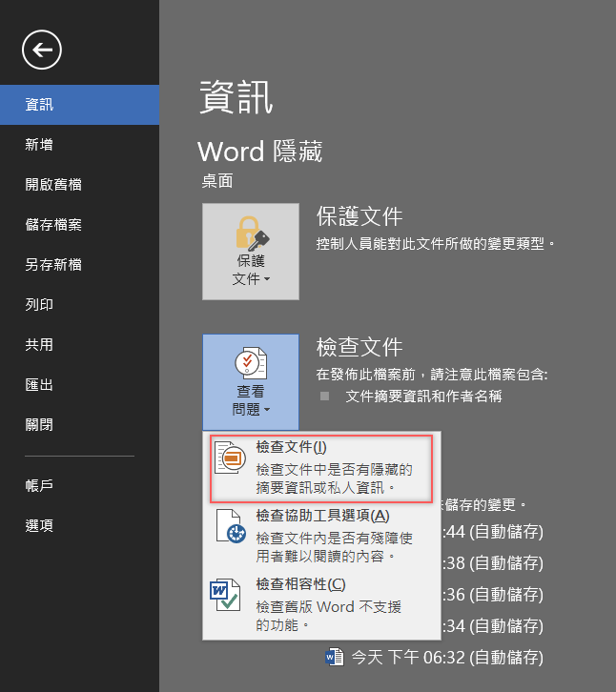The height and width of the screenshot is (692, 616).
Task: Choose 檢查協助工具選項(A) from the menu
Action: click(321, 537)
